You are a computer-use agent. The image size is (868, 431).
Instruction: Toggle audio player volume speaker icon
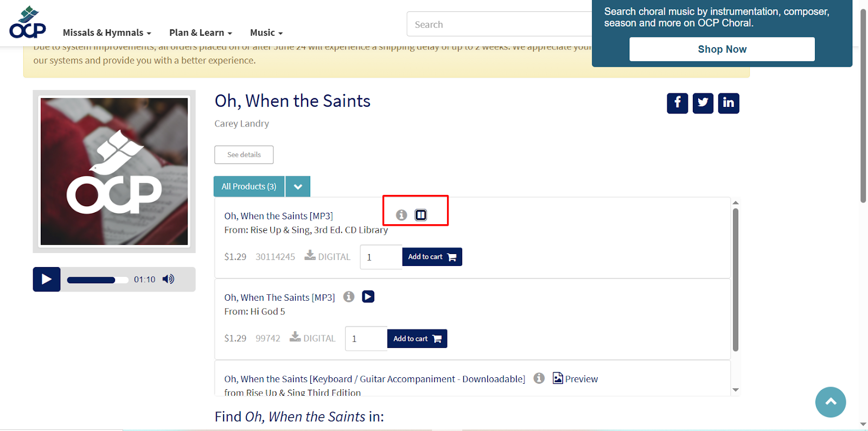[168, 279]
